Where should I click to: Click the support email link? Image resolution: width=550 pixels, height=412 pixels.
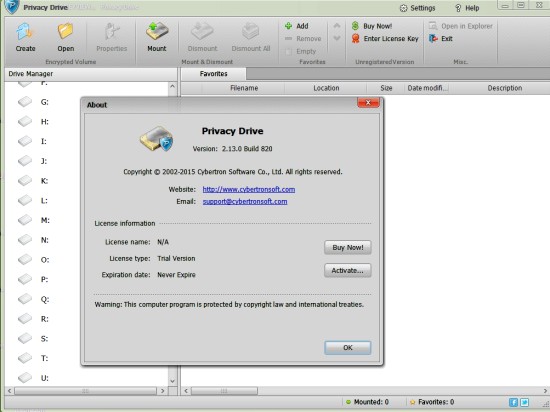[x=245, y=202]
